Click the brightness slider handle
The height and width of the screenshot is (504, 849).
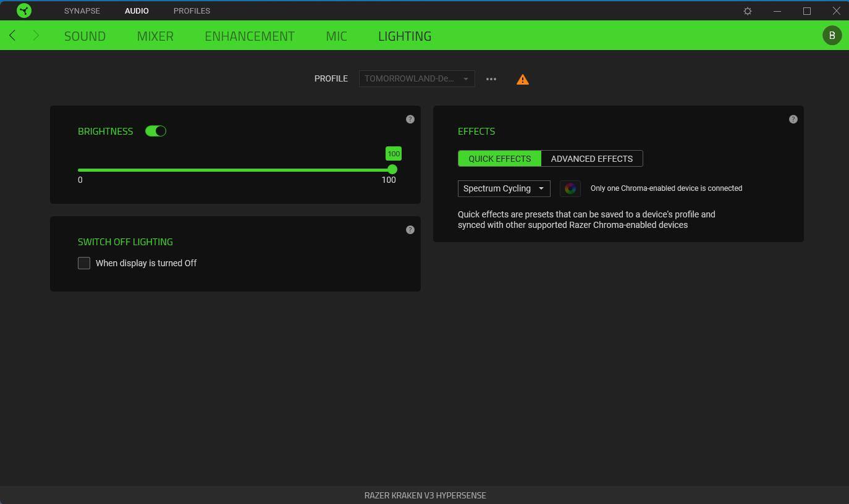click(x=392, y=169)
